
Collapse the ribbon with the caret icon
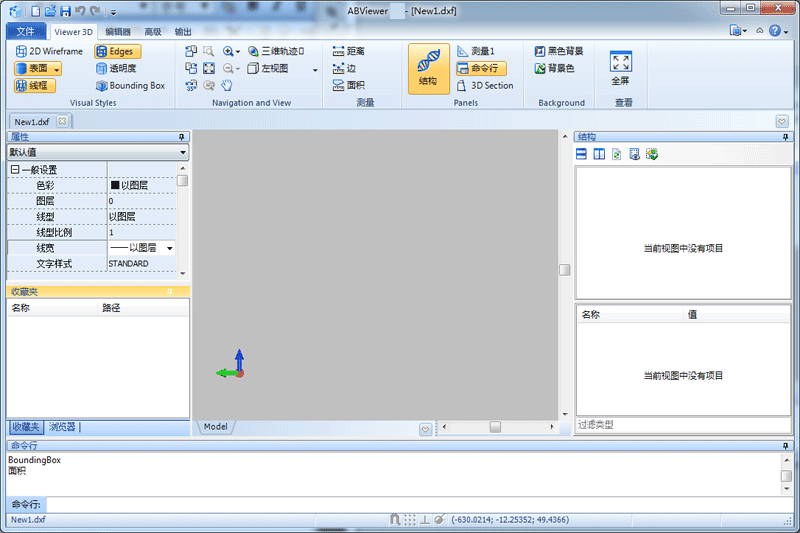[x=760, y=31]
